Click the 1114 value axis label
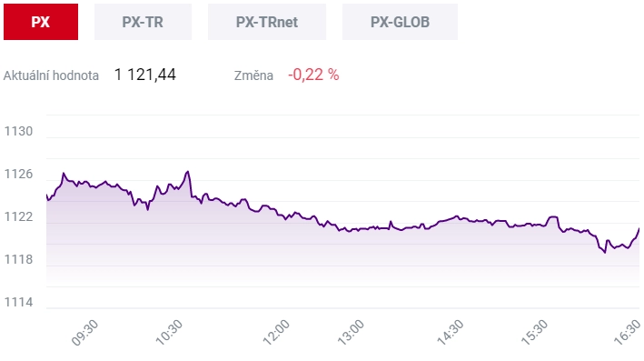The height and width of the screenshot is (361, 644). (18, 302)
